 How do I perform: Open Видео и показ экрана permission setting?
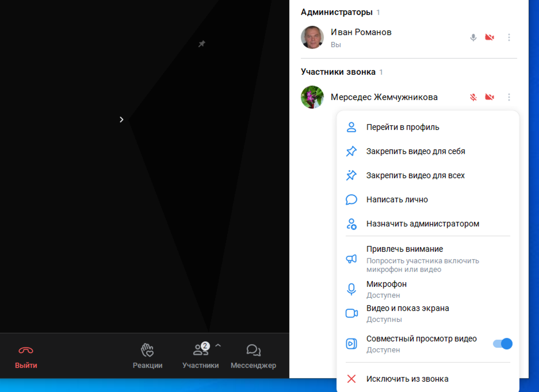pos(428,313)
